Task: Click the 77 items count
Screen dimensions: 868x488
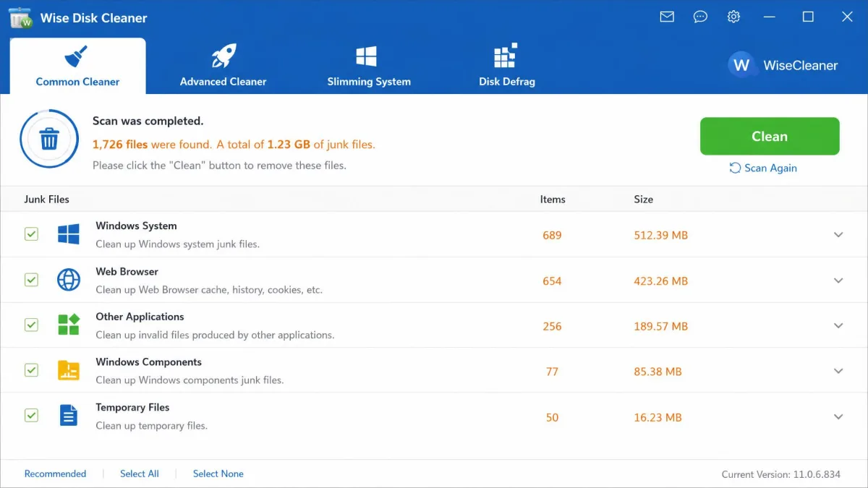Action: 552,372
